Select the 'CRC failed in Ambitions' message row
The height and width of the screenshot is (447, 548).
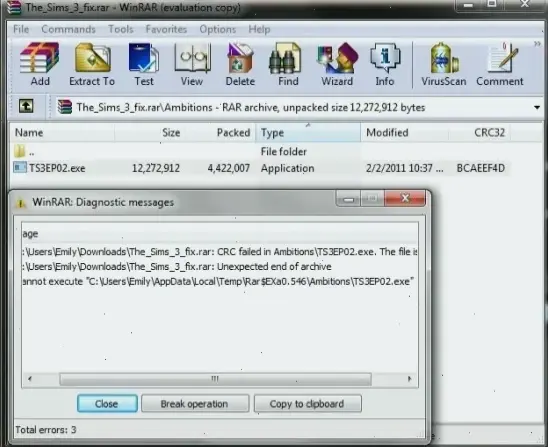point(220,252)
